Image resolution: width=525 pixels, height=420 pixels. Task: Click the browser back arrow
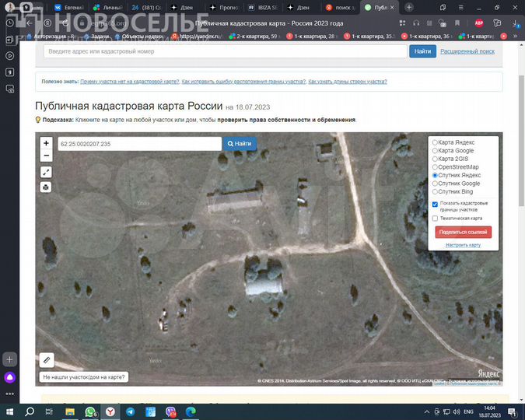[30, 23]
